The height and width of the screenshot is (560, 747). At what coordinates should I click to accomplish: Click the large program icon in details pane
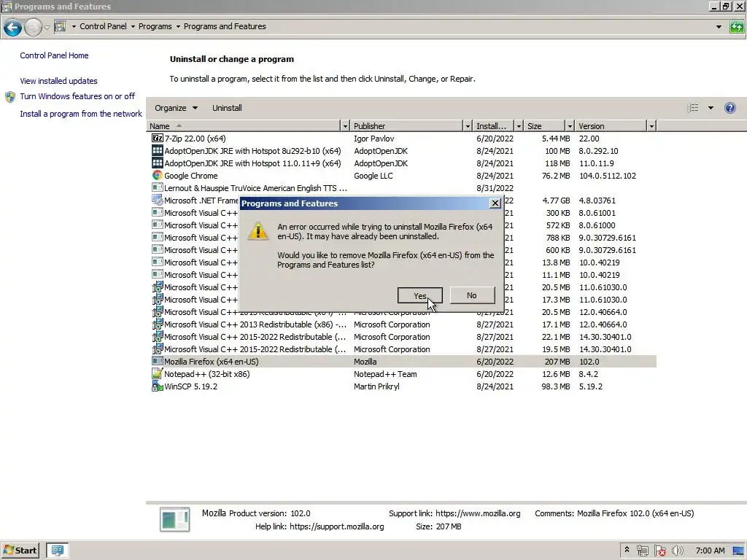click(x=175, y=519)
